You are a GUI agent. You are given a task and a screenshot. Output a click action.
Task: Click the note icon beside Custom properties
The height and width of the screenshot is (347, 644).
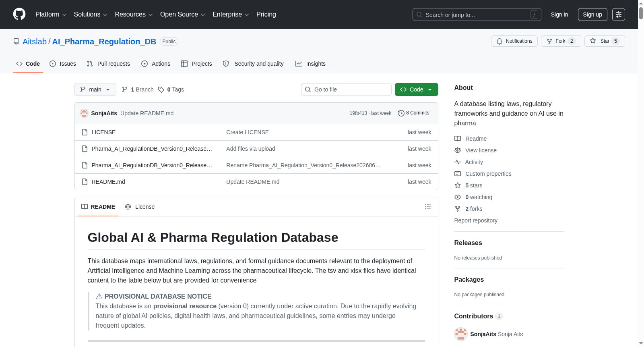(458, 174)
